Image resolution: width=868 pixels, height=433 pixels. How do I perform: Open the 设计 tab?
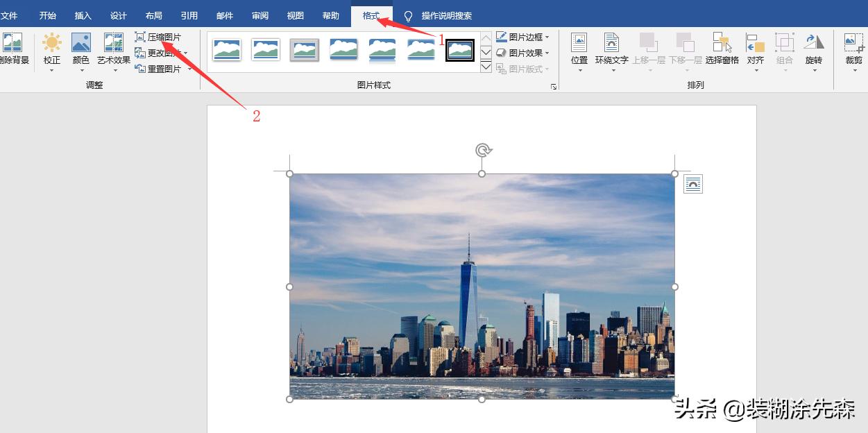(x=119, y=15)
